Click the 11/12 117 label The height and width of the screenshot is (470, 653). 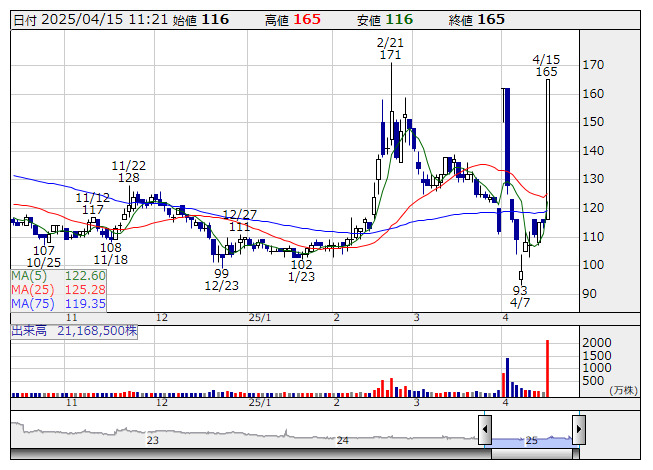point(92,204)
